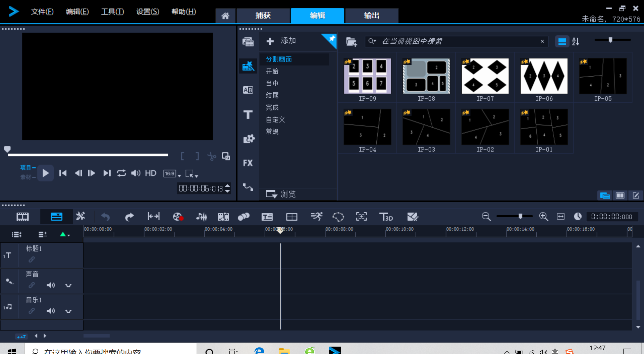
Task: Toggle repeat playback
Action: [x=121, y=173]
